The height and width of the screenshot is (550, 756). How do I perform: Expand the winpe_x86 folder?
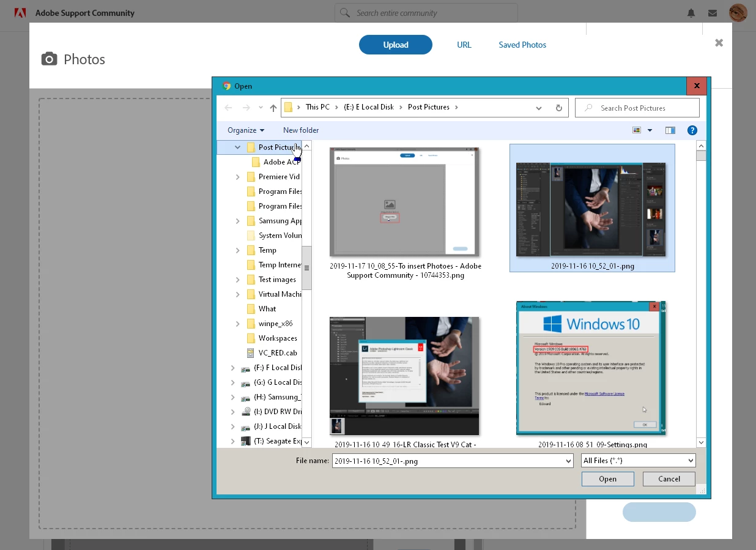coord(237,324)
